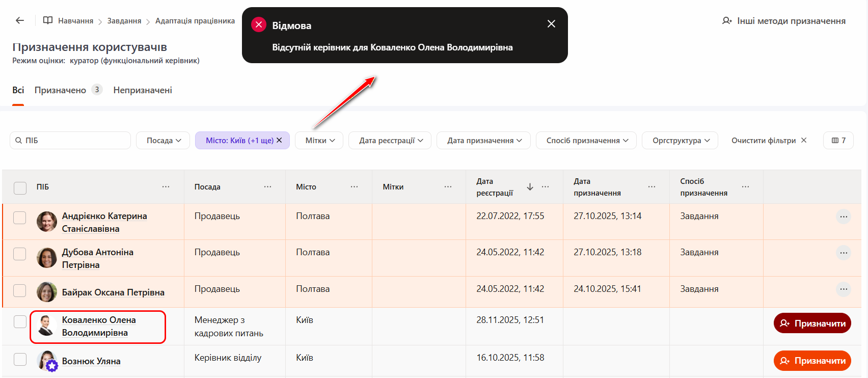Open the Мітки filter dropdown

click(319, 140)
